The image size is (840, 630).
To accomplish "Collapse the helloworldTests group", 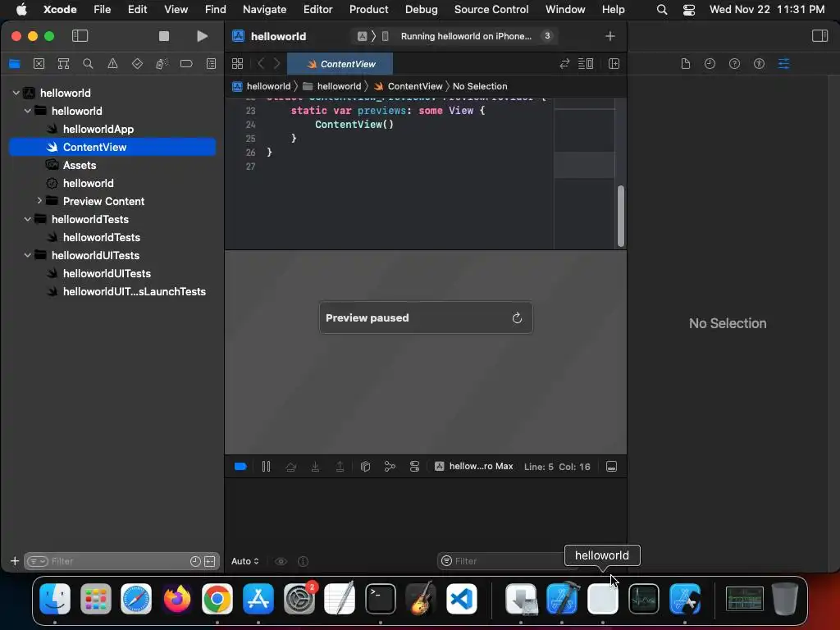I will 27,219.
